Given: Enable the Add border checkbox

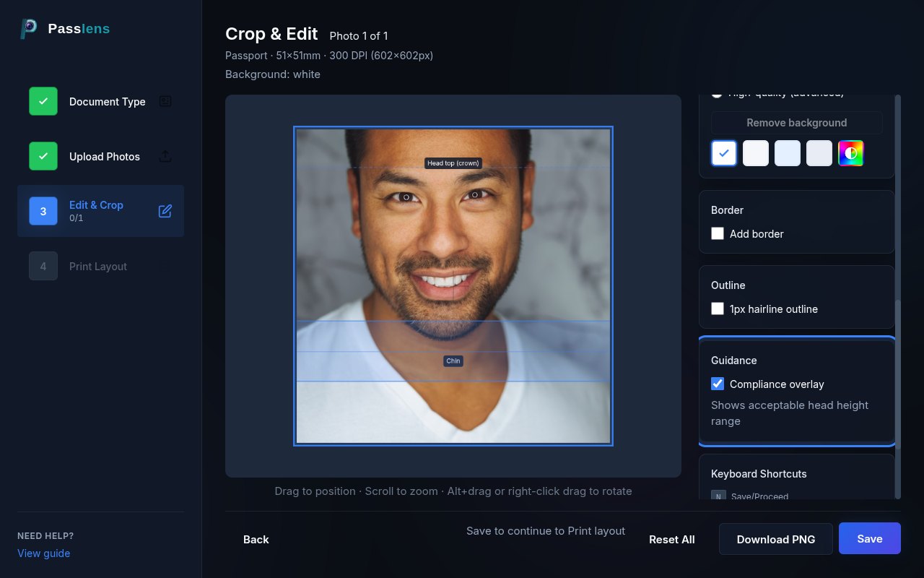Looking at the screenshot, I should point(718,233).
